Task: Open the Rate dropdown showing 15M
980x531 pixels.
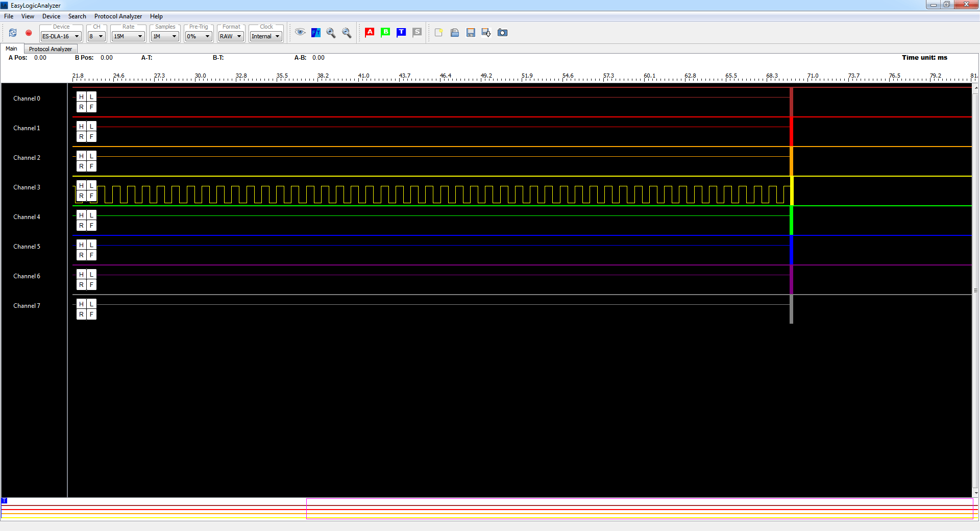Action: [x=128, y=36]
